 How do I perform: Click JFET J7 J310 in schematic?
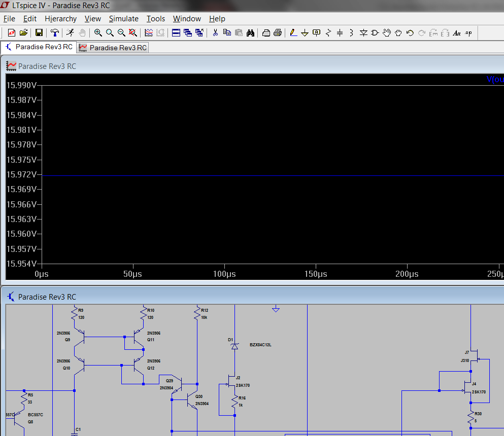(x=476, y=356)
